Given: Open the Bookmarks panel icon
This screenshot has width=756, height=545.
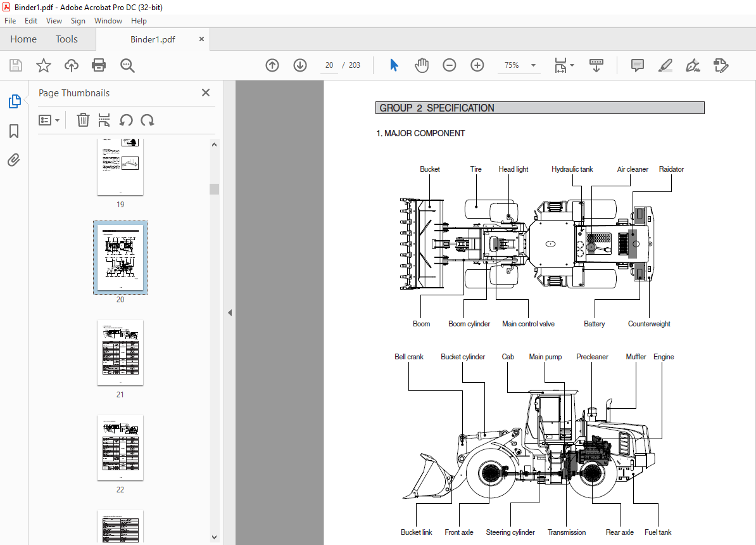Looking at the screenshot, I should click(14, 131).
